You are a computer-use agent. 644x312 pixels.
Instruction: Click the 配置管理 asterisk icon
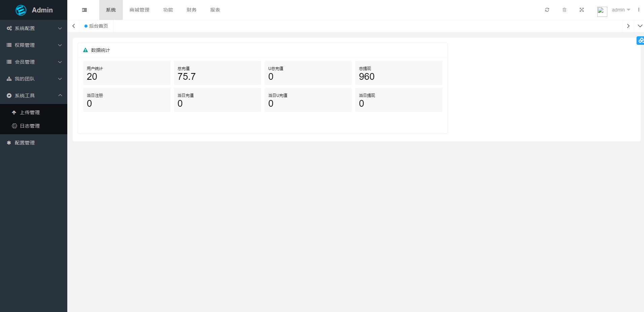click(x=9, y=143)
